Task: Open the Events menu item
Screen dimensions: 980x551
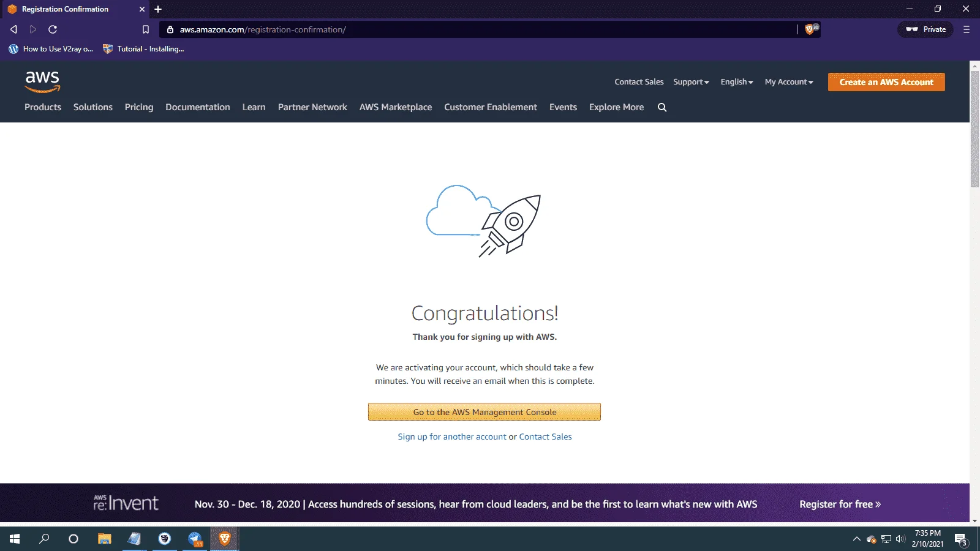Action: tap(563, 107)
